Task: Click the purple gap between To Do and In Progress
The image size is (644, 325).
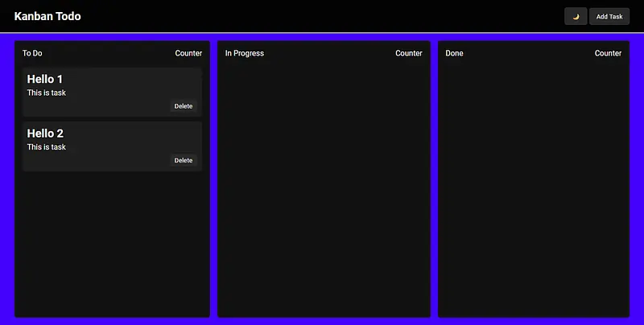Action: point(214,177)
